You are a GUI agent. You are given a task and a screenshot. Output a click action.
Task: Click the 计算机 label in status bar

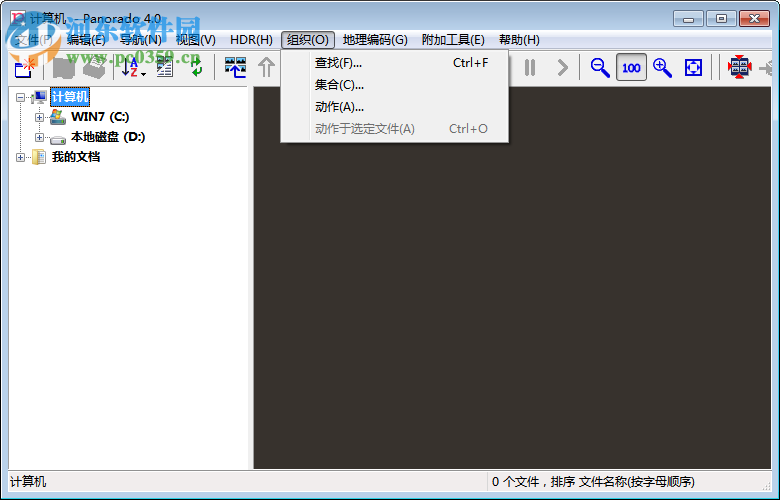click(x=28, y=482)
